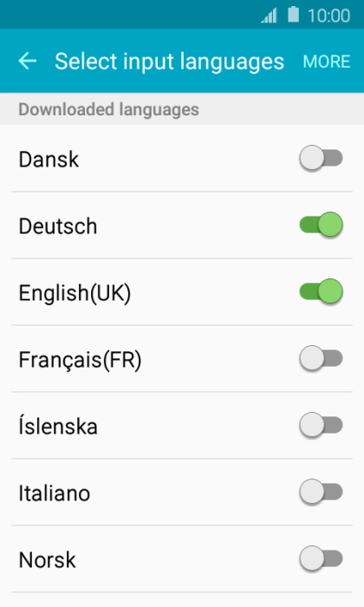
Task: Tap the 10:00 clock in status bar
Action: [328, 16]
